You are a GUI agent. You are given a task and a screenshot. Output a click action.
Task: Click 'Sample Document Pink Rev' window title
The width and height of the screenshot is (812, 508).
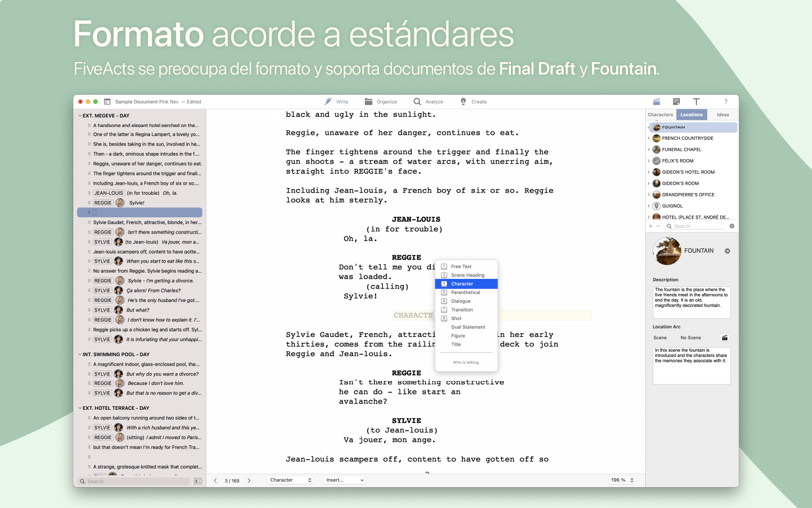147,102
